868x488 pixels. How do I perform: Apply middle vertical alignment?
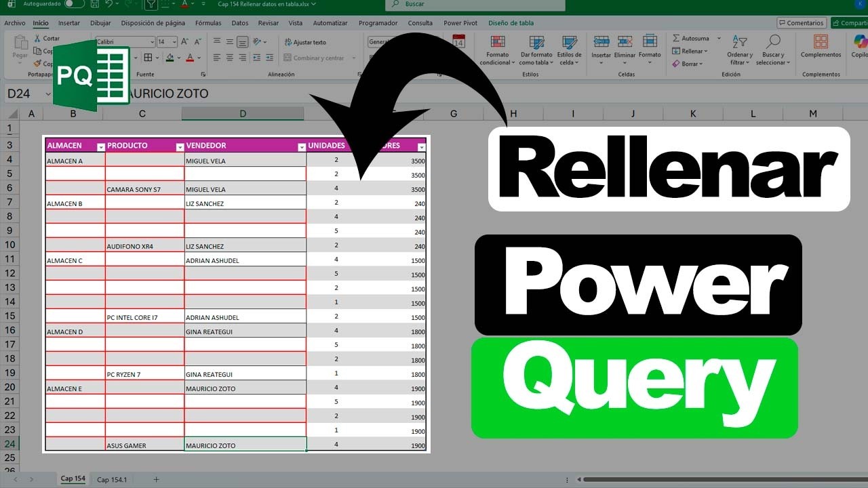tap(230, 42)
